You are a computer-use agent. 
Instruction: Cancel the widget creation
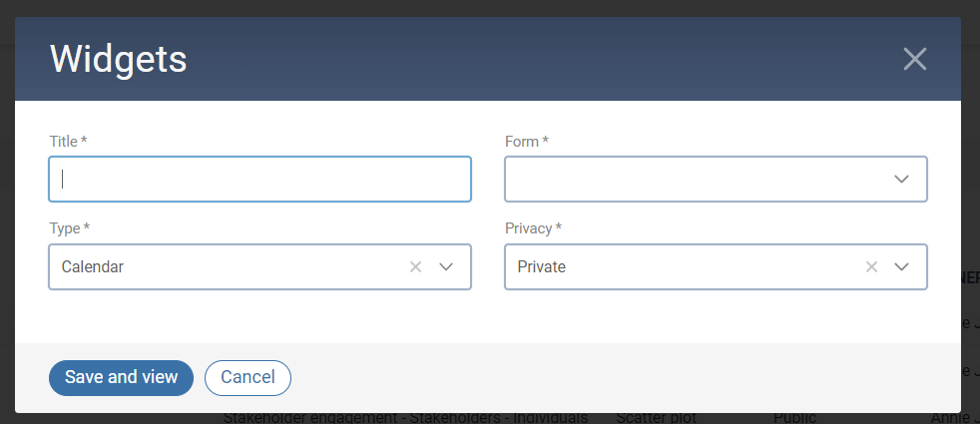coord(247,377)
